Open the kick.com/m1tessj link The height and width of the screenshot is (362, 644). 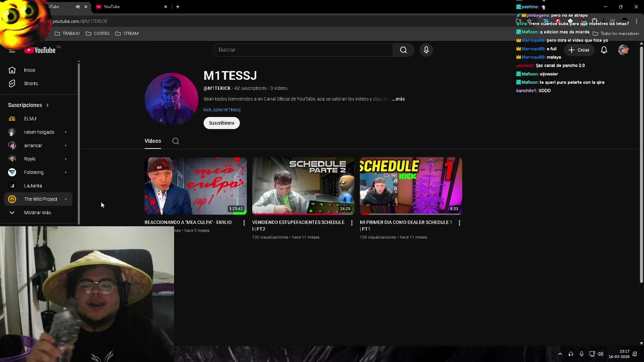pos(222,110)
